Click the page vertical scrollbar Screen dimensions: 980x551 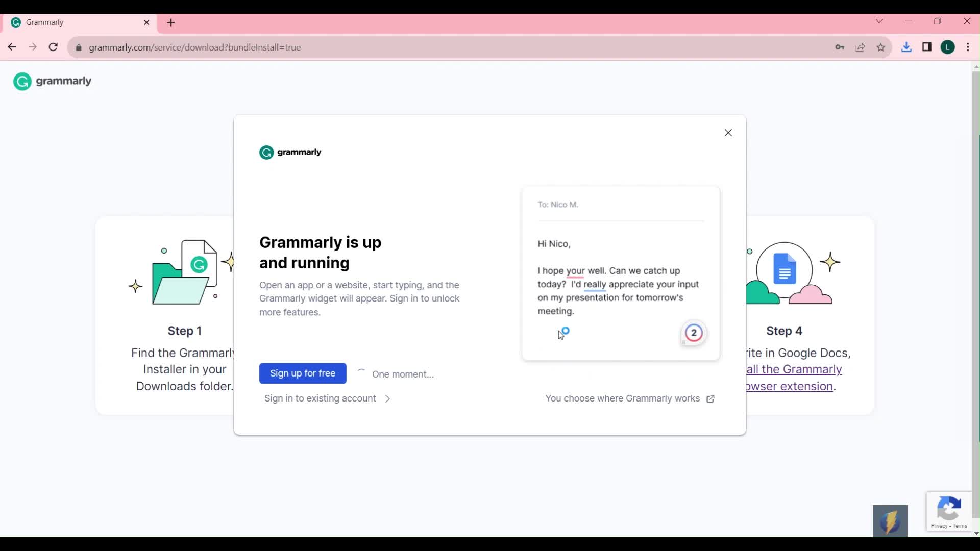[x=976, y=294]
